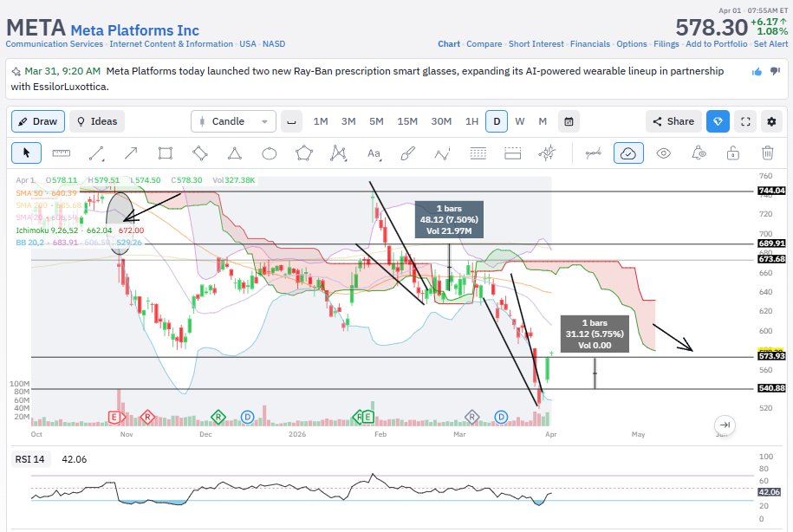793x532 pixels.
Task: Select the mouse pointer tool
Action: (x=26, y=152)
